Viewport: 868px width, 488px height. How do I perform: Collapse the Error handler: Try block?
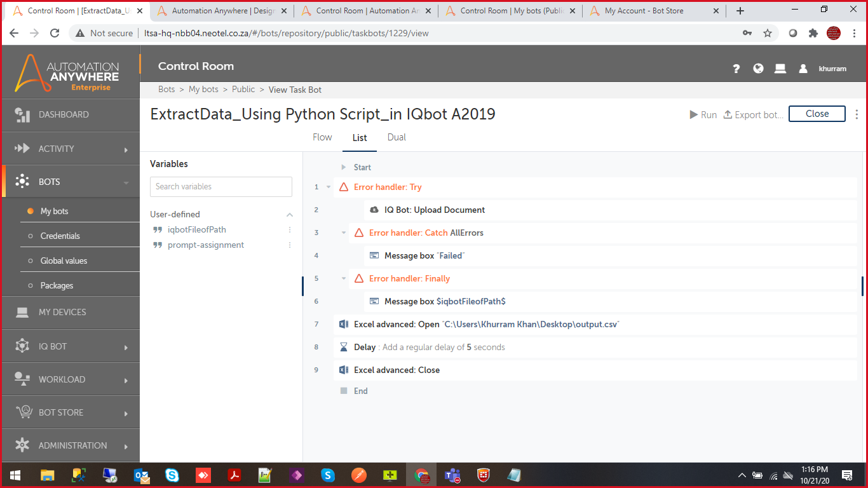(329, 187)
